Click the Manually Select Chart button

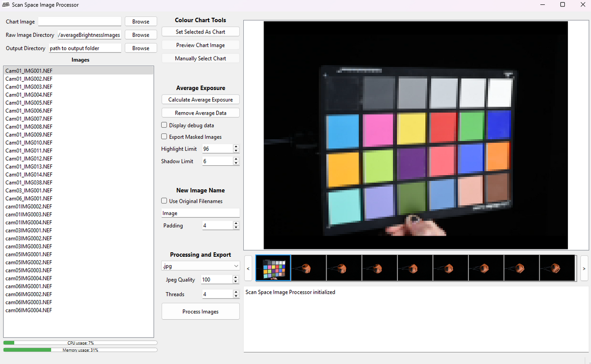click(x=200, y=58)
